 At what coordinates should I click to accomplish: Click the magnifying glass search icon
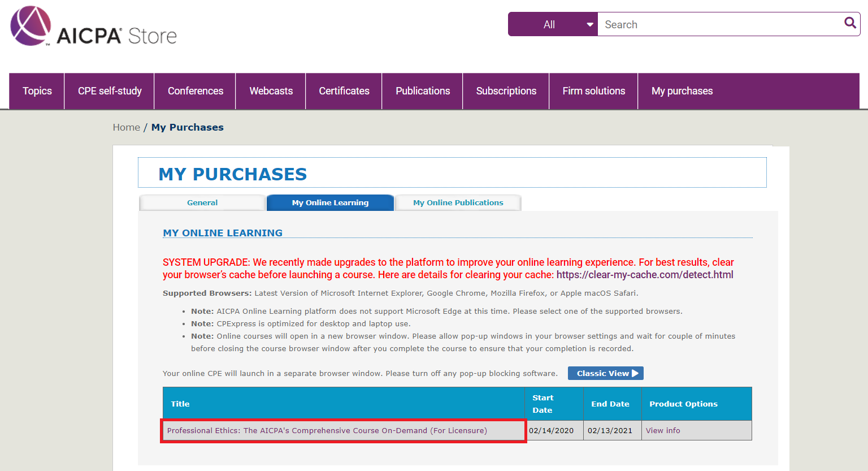[849, 23]
